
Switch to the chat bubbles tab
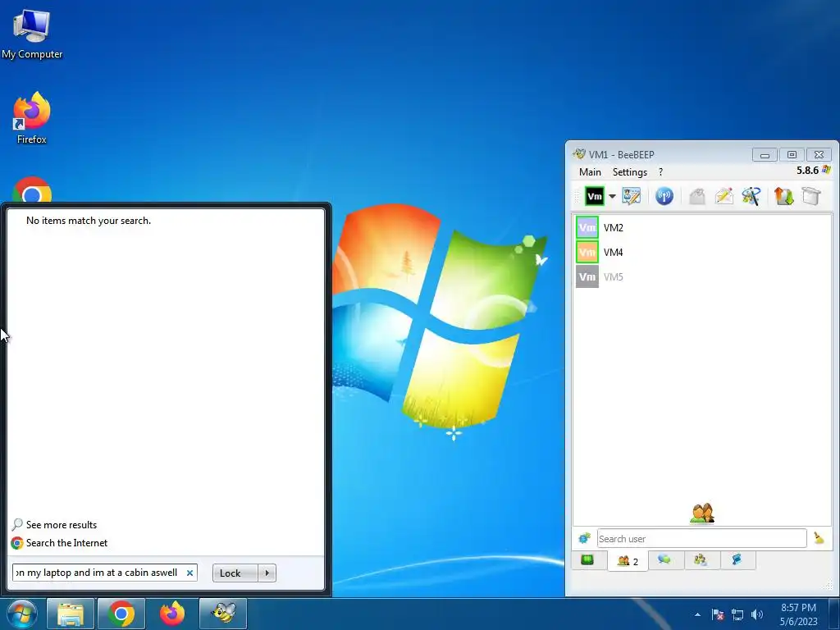click(x=664, y=559)
